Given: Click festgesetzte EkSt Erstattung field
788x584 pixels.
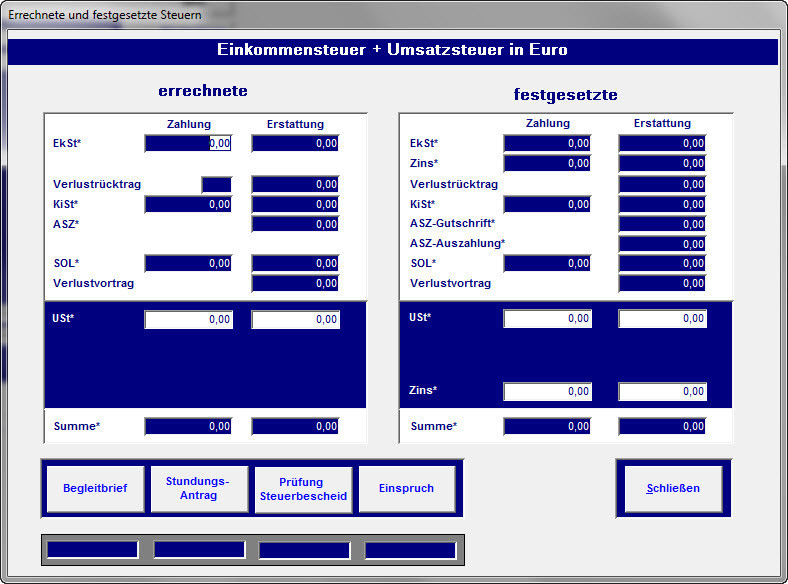Looking at the screenshot, I should (662, 143).
